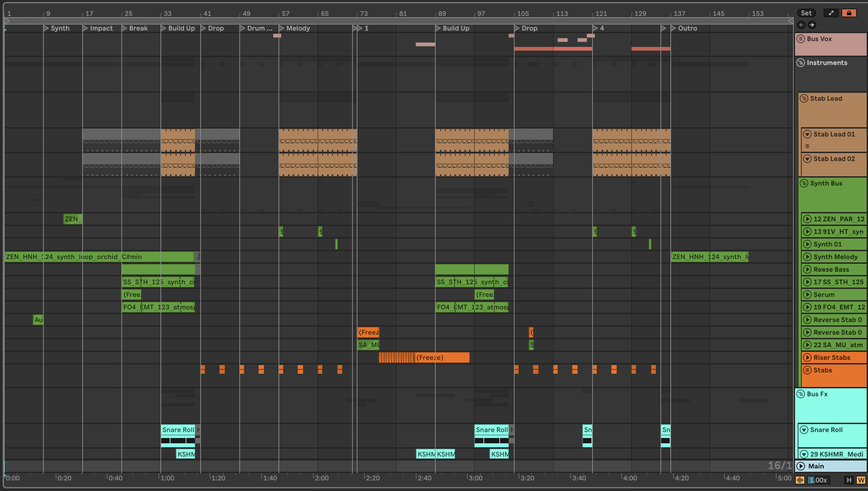Toggle the waveform display button

tap(800, 480)
